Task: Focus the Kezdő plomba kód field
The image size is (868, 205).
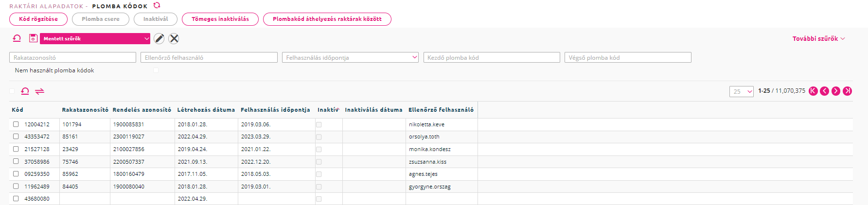Action: [x=492, y=57]
